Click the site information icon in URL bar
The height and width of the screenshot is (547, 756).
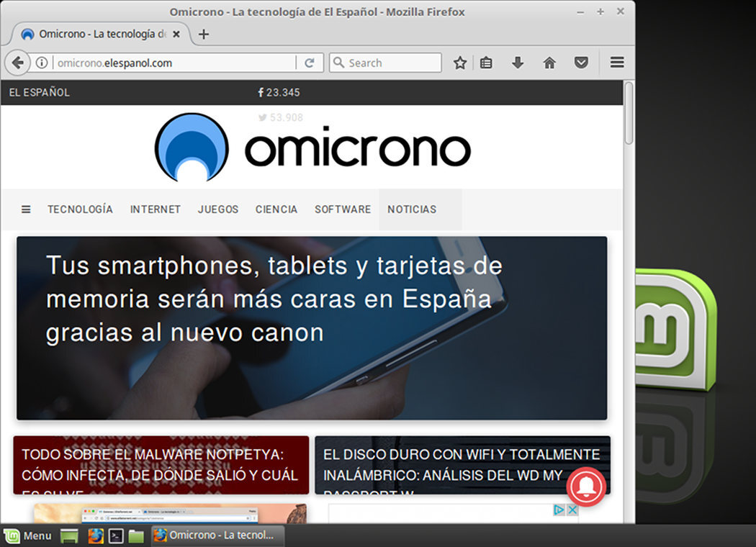coord(42,63)
